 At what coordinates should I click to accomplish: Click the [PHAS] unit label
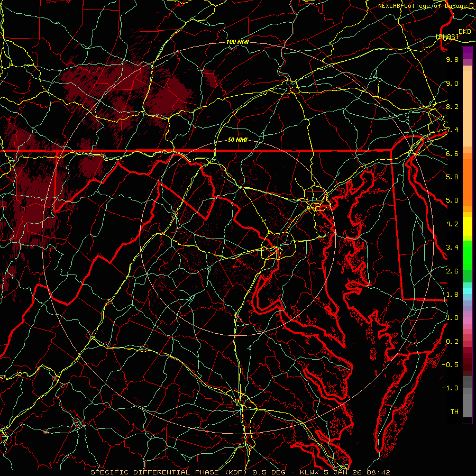447,36
